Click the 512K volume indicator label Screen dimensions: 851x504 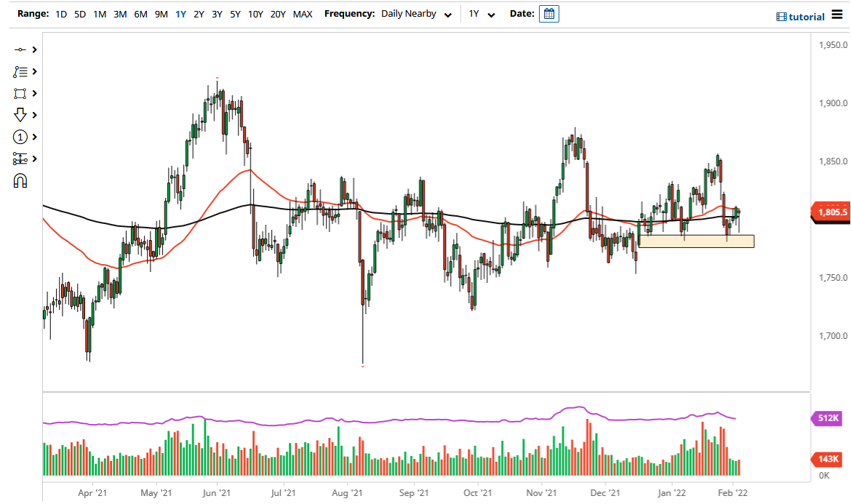[x=829, y=418]
